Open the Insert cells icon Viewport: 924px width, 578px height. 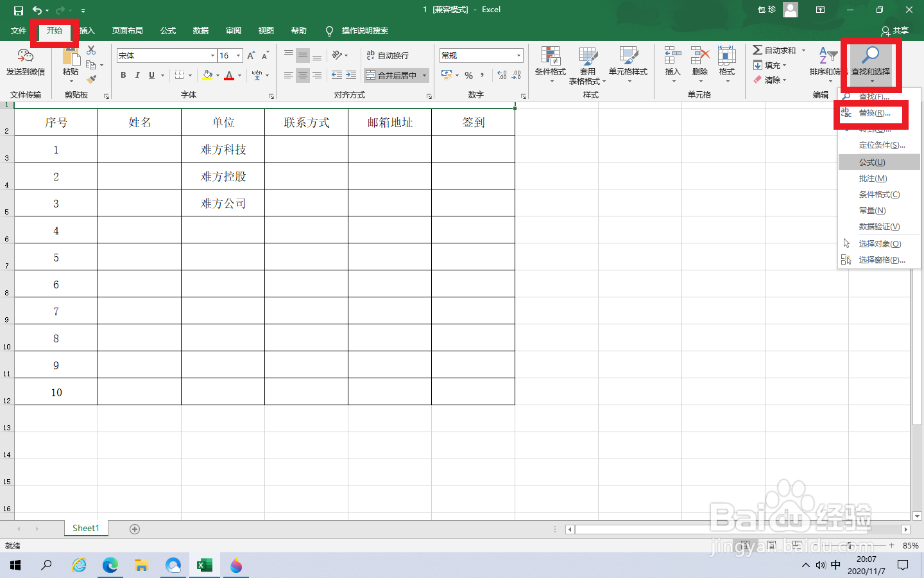pos(672,56)
